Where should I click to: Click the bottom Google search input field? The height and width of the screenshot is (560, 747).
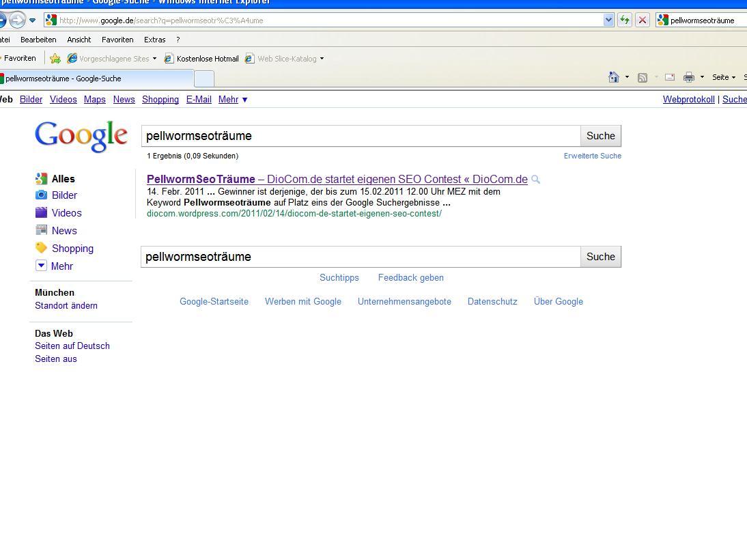tap(361, 257)
